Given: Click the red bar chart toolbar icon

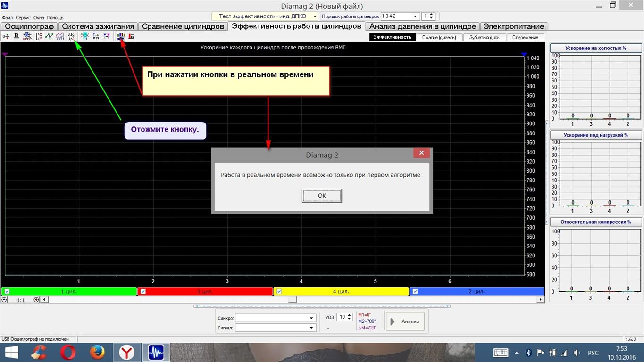Looking at the screenshot, I should (131, 36).
